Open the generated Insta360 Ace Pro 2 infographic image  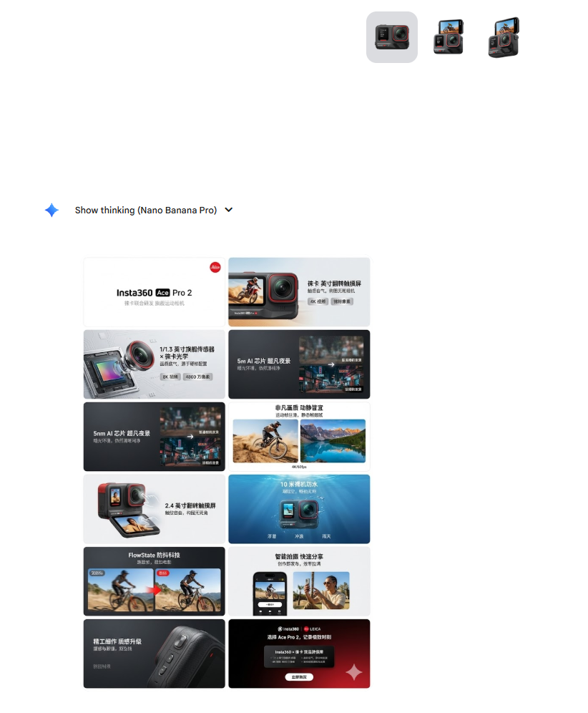227,472
